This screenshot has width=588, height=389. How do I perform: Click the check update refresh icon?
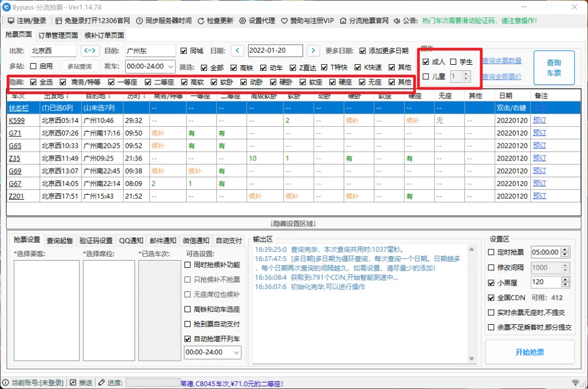tap(201, 21)
